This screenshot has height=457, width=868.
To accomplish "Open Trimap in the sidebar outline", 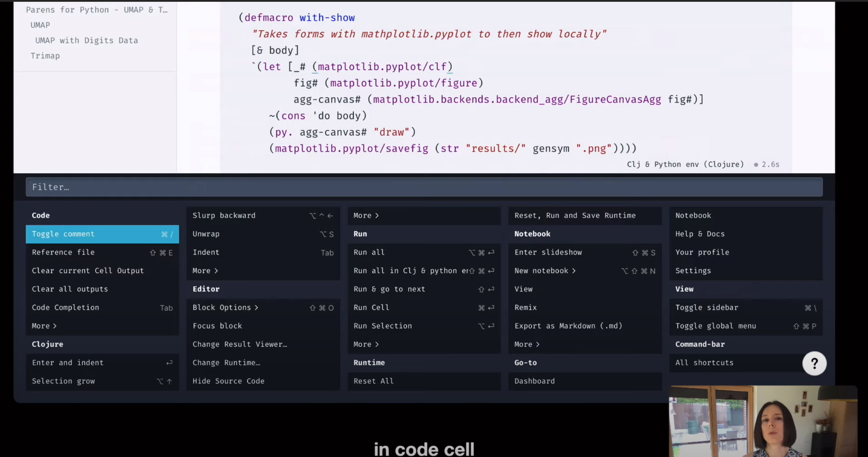I will click(45, 56).
